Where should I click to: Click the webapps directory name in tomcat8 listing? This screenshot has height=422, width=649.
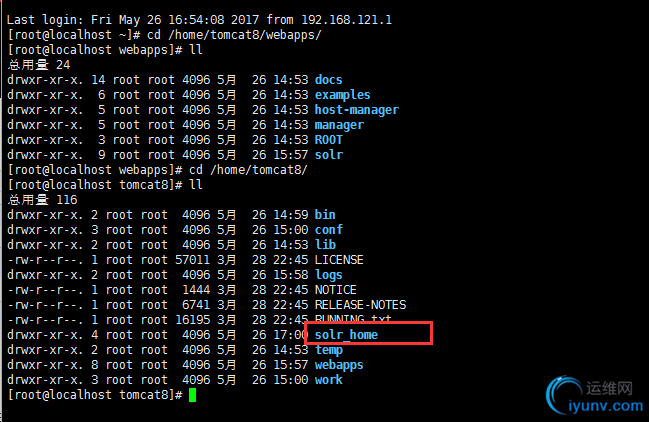tap(339, 365)
